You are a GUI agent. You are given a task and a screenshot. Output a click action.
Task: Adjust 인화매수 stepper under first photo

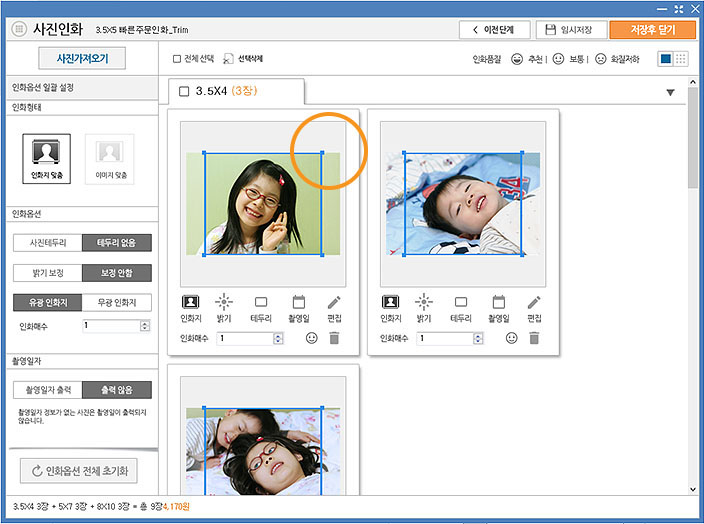coord(278,336)
